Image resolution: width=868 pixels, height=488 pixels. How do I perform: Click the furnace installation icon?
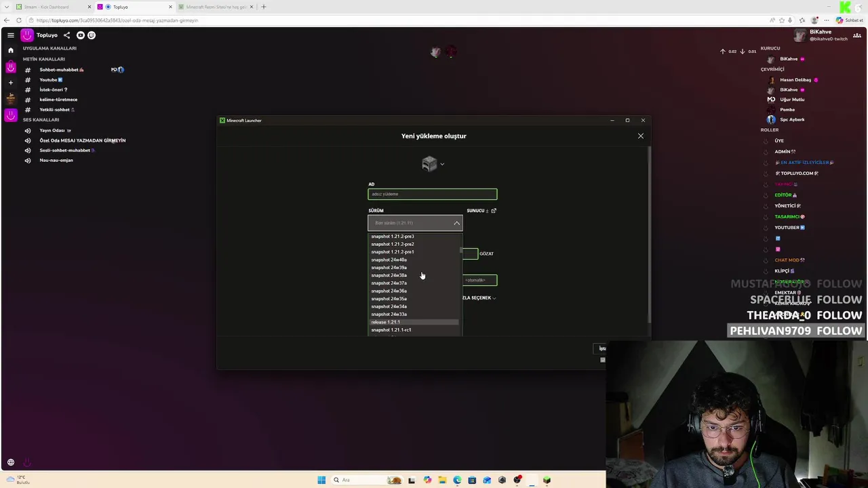(429, 163)
